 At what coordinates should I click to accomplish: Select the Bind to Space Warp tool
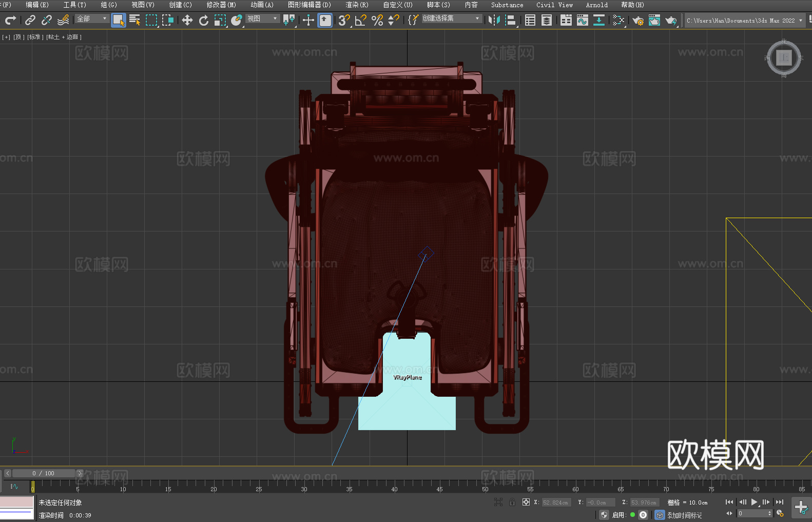pyautogui.click(x=63, y=20)
